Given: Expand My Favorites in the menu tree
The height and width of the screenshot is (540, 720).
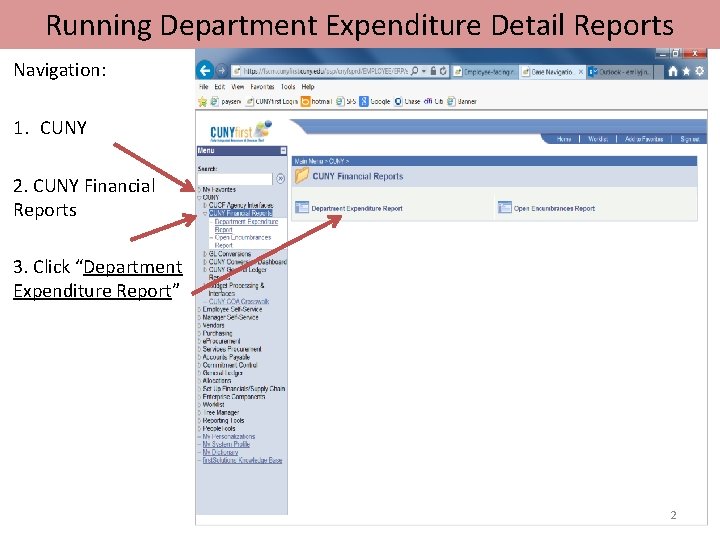Looking at the screenshot, I should (x=199, y=189).
